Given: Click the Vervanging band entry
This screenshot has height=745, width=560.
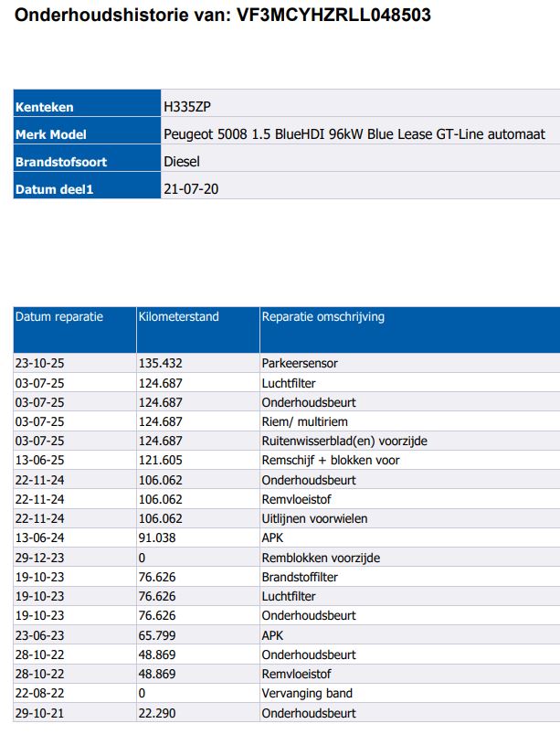Looking at the screenshot, I should pyautogui.click(x=307, y=693).
